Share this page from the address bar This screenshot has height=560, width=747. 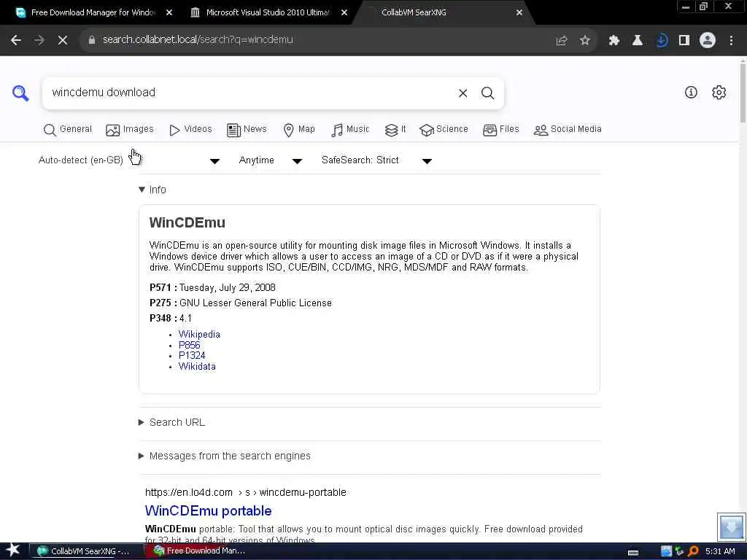pyautogui.click(x=562, y=41)
